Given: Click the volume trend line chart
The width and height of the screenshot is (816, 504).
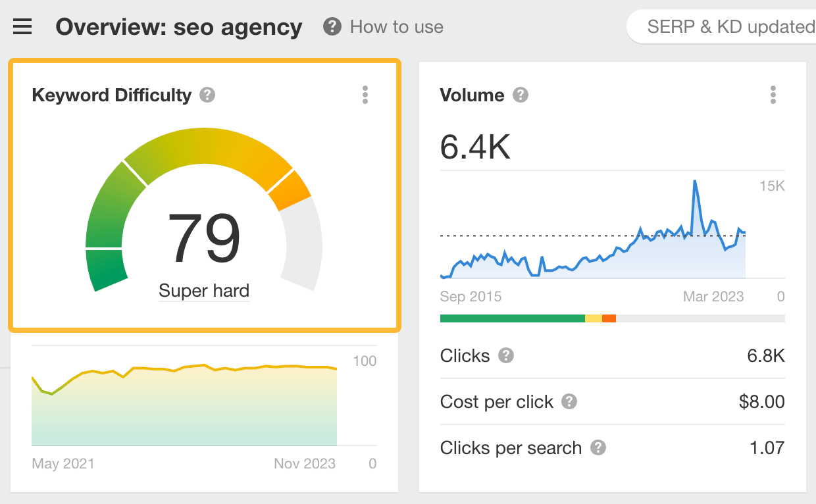Looking at the screenshot, I should (592, 243).
